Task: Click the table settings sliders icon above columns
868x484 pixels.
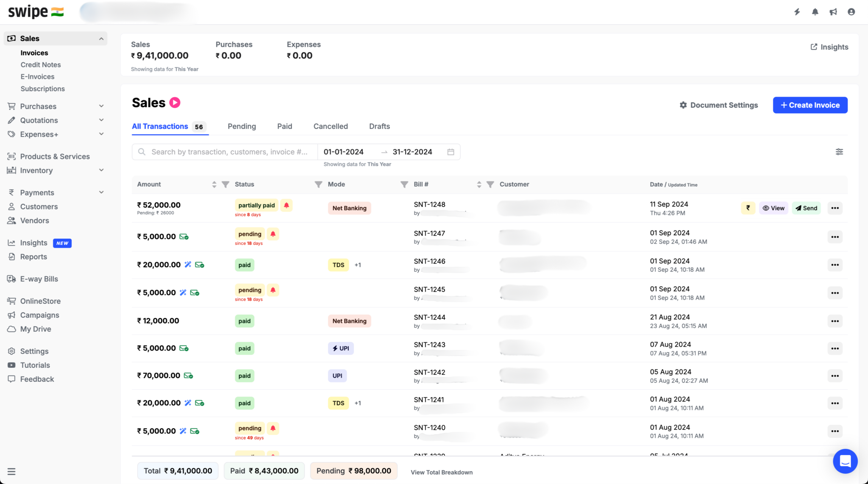Action: pyautogui.click(x=840, y=151)
